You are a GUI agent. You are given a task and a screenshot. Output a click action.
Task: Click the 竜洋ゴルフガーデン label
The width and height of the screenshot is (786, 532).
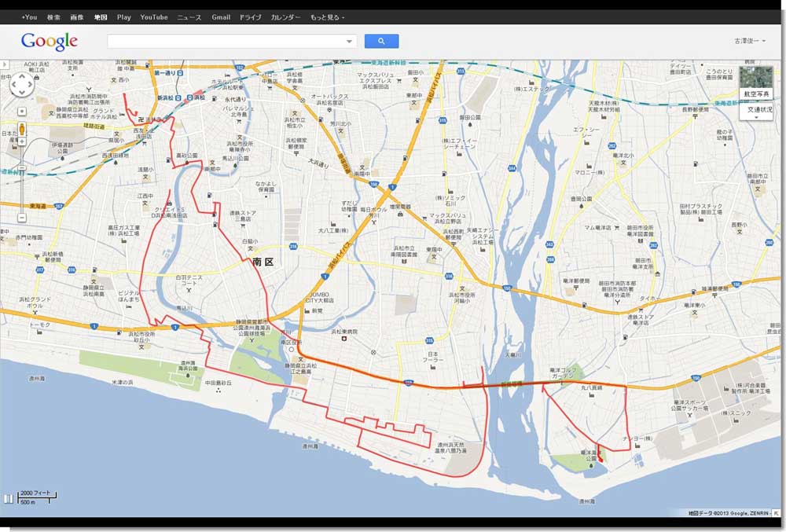[x=563, y=372]
